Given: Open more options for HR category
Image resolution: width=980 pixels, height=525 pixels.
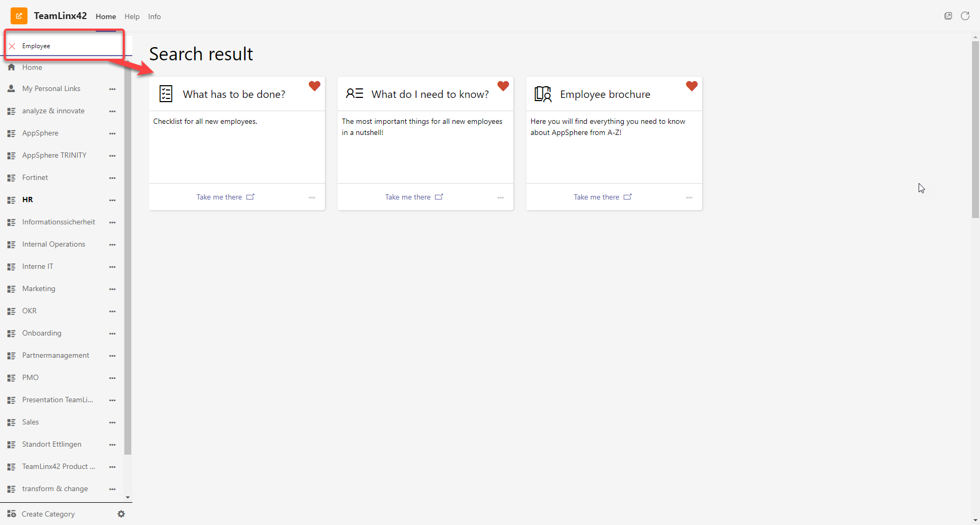Looking at the screenshot, I should 112,200.
